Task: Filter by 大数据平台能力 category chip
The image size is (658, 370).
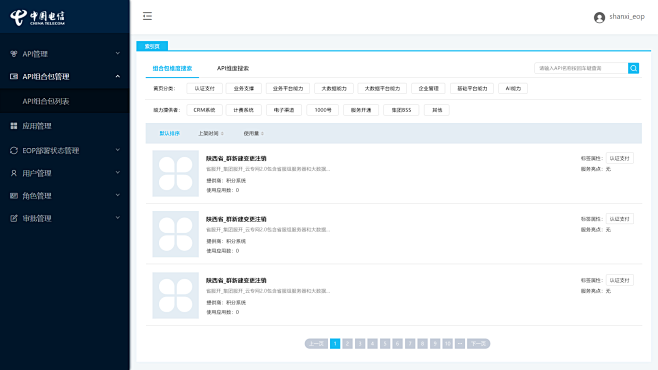Action: click(382, 89)
